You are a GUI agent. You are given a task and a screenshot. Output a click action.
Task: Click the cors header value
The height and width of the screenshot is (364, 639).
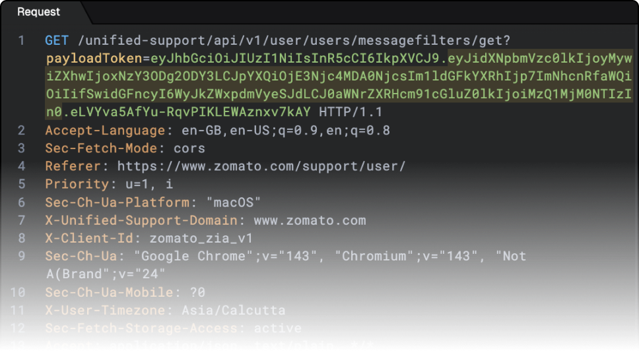click(189, 148)
